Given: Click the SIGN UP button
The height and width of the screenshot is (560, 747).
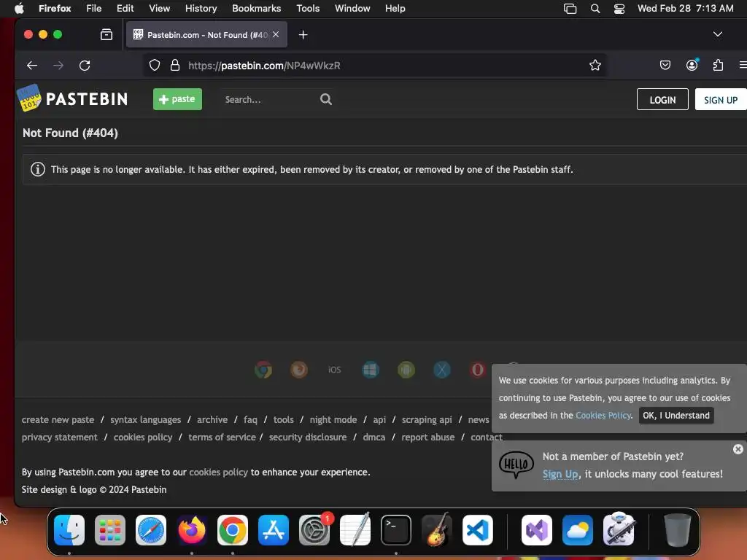Looking at the screenshot, I should (720, 99).
